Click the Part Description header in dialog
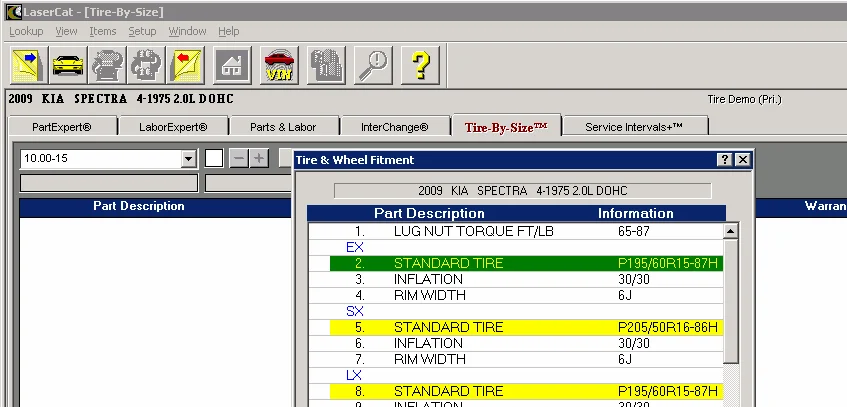Image resolution: width=847 pixels, height=407 pixels. tap(429, 213)
